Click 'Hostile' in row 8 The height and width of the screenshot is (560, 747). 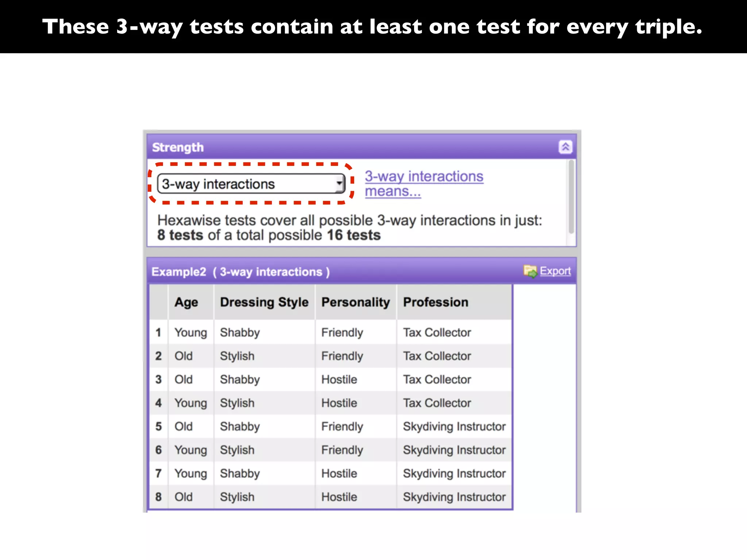[339, 497]
